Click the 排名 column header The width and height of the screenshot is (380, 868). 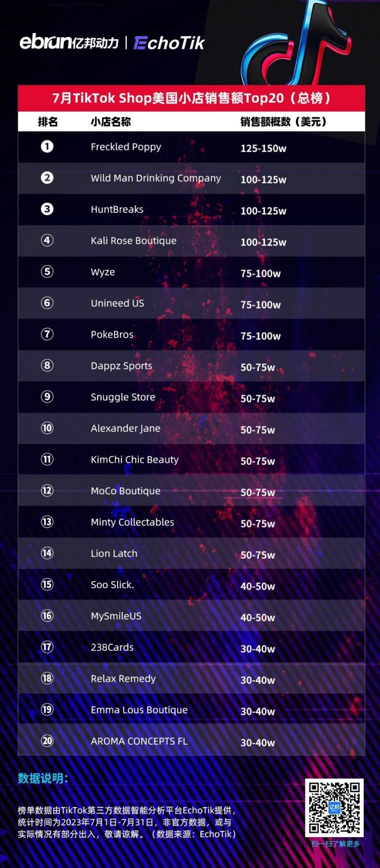pyautogui.click(x=48, y=122)
